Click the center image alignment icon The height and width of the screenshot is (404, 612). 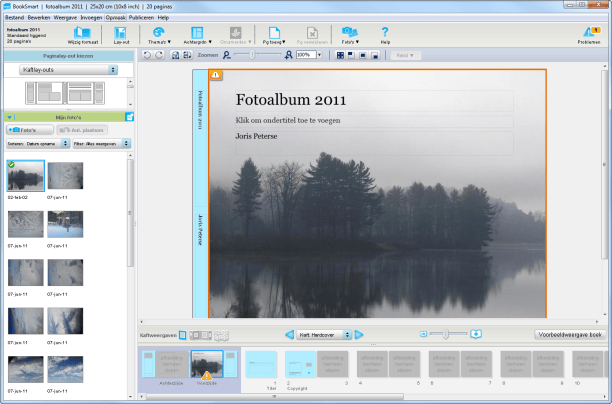pyautogui.click(x=363, y=55)
